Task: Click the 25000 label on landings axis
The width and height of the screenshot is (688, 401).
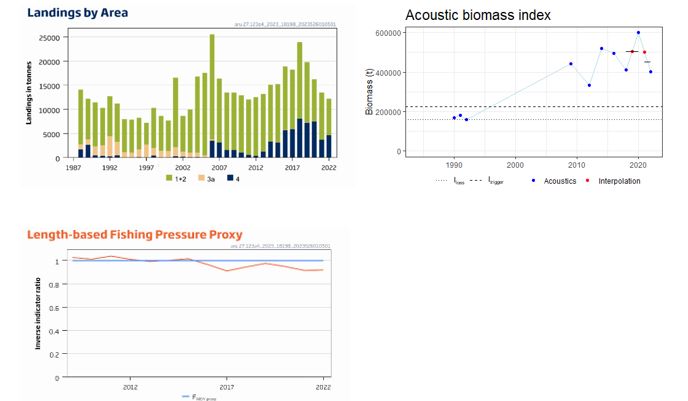Action: pyautogui.click(x=49, y=37)
